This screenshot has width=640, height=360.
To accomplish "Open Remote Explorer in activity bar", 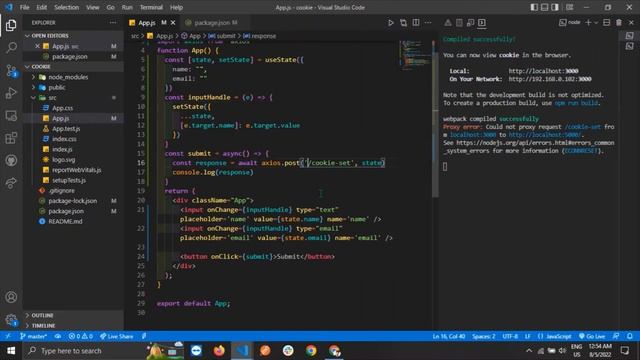I will [x=11, y=116].
